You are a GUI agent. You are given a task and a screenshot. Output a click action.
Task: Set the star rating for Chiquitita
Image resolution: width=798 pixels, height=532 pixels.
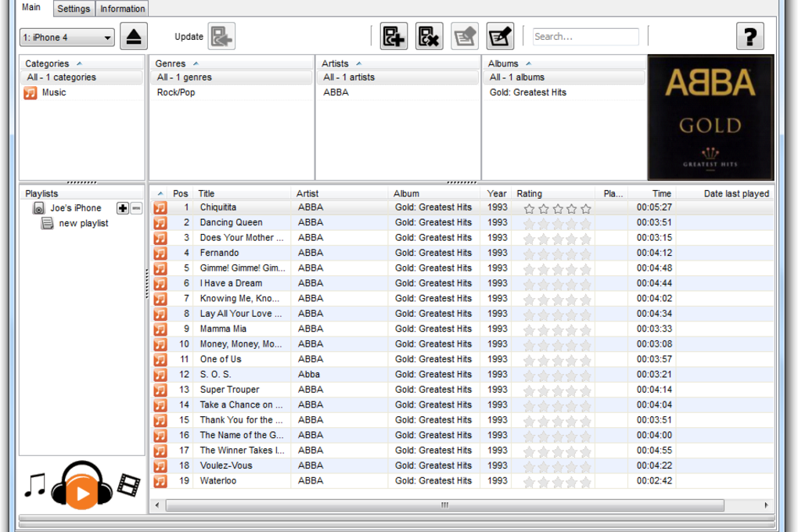tap(558, 209)
